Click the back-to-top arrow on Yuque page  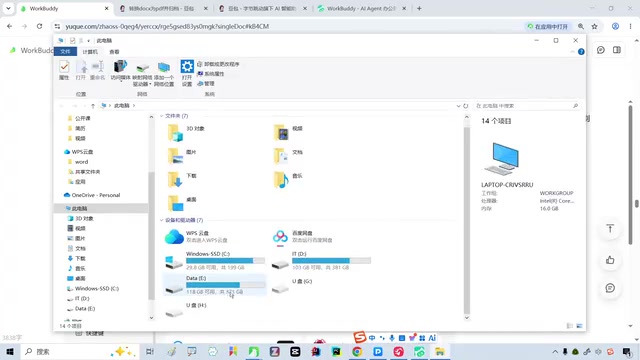coord(610,229)
